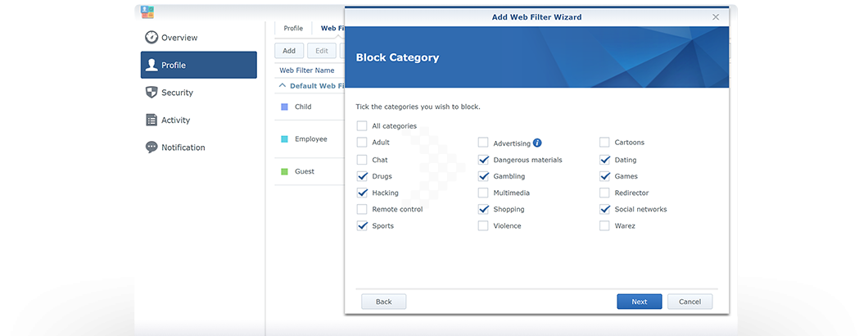Image resolution: width=868 pixels, height=336 pixels.
Task: Click the Overview gauge icon in sidebar
Action: coord(151,38)
